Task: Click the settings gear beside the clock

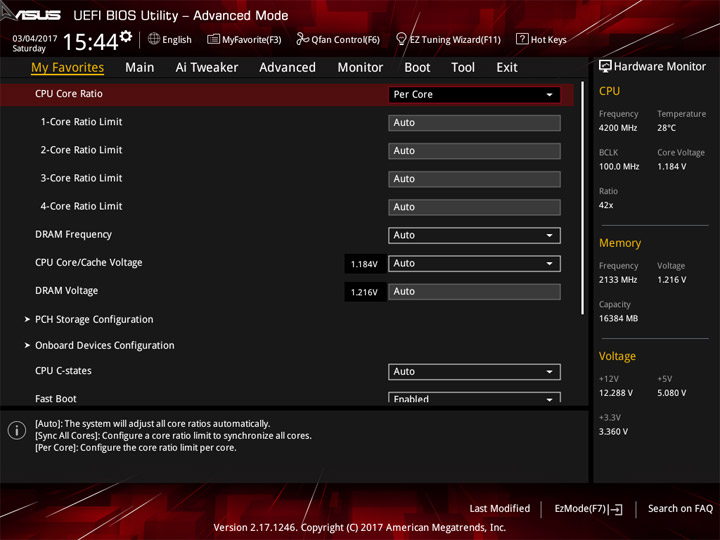Action: tap(126, 37)
